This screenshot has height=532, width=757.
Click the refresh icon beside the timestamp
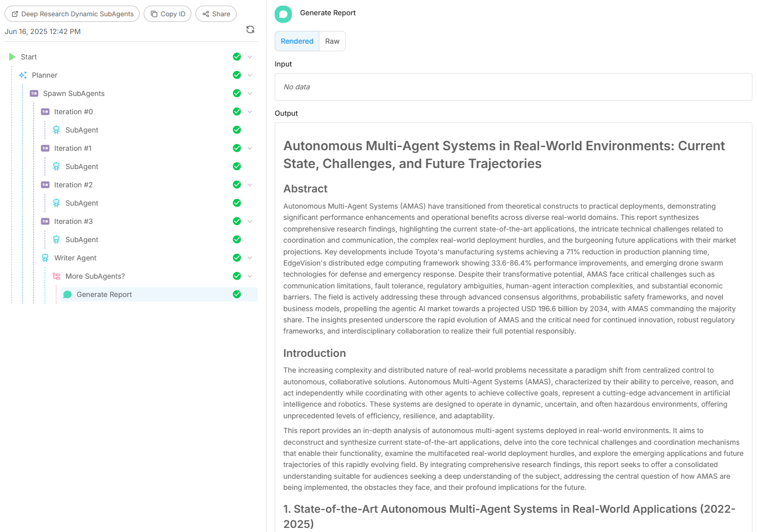(x=250, y=29)
